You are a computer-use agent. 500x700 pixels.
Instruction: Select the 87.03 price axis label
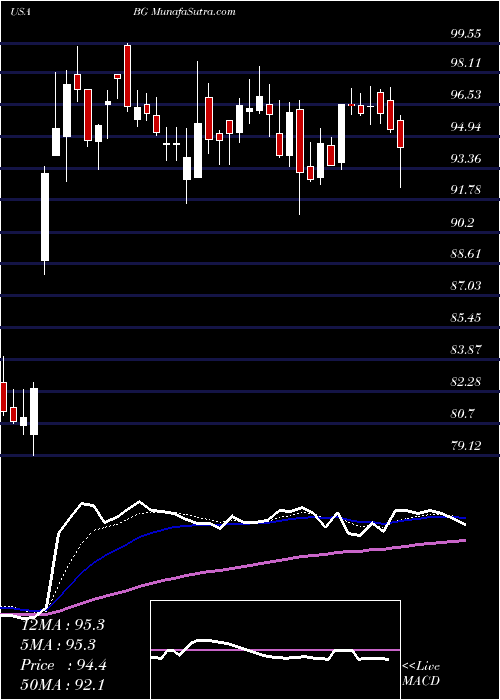pos(466,285)
